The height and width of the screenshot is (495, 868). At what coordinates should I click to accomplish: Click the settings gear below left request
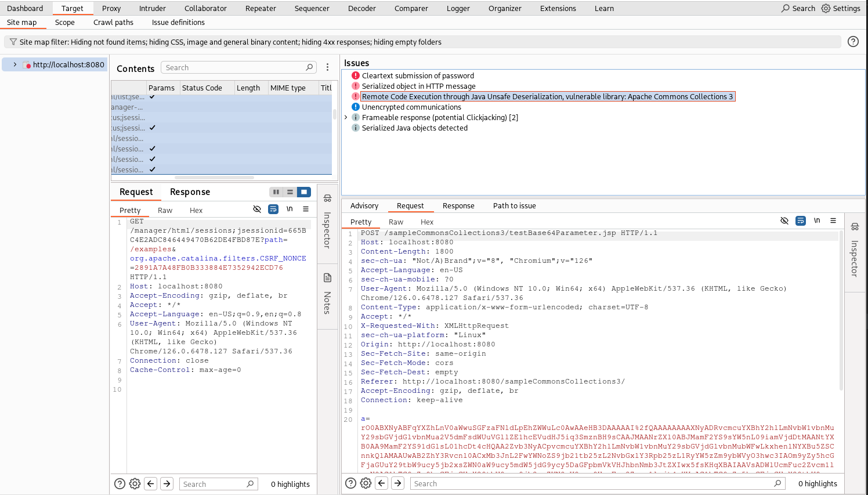pyautogui.click(x=135, y=484)
